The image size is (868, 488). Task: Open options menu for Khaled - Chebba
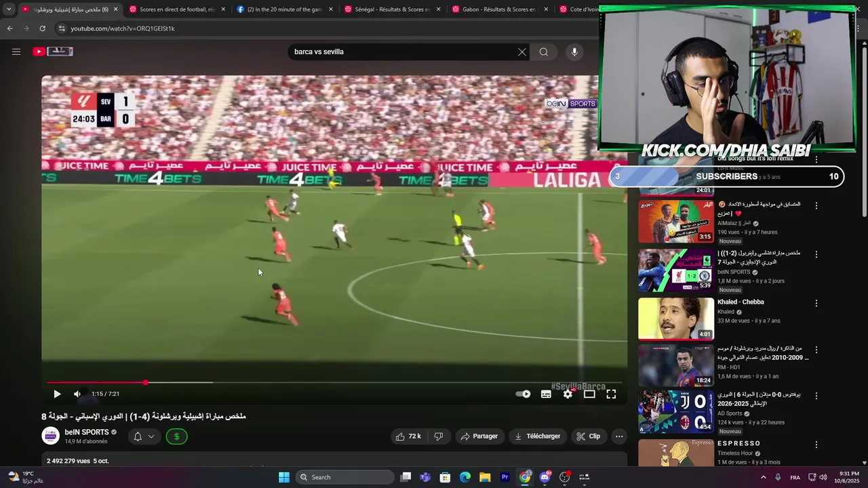click(816, 303)
